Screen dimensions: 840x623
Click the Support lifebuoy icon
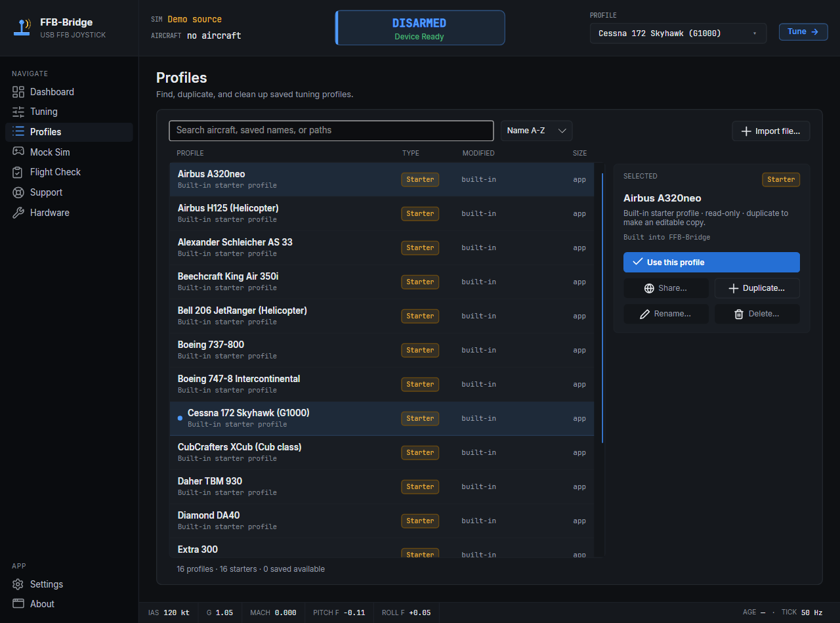[18, 192]
